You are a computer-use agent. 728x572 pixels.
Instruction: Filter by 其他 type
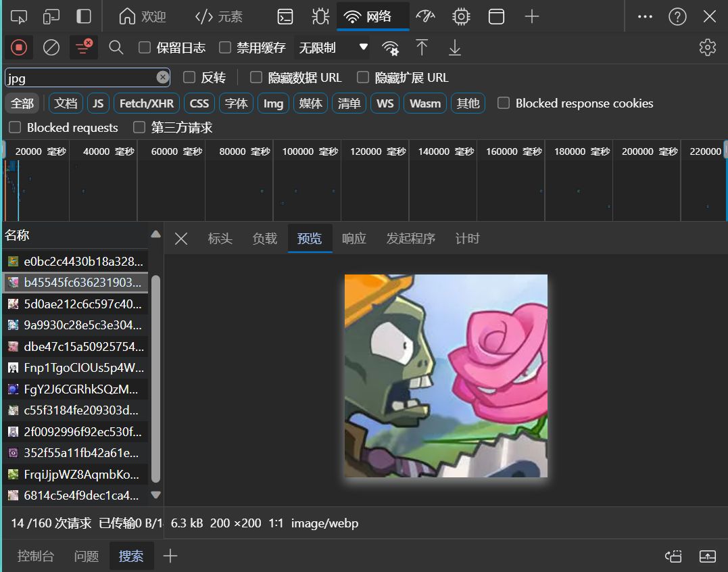pos(468,103)
